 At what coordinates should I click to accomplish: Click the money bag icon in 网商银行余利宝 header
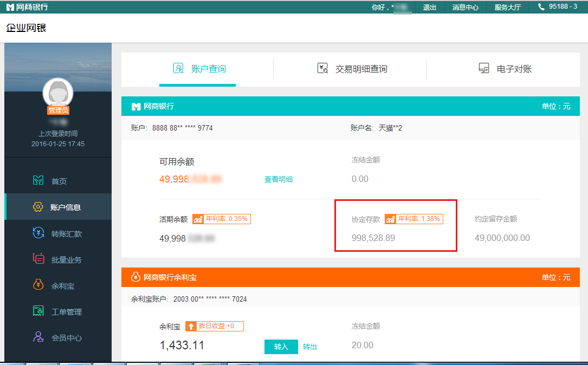tap(135, 277)
